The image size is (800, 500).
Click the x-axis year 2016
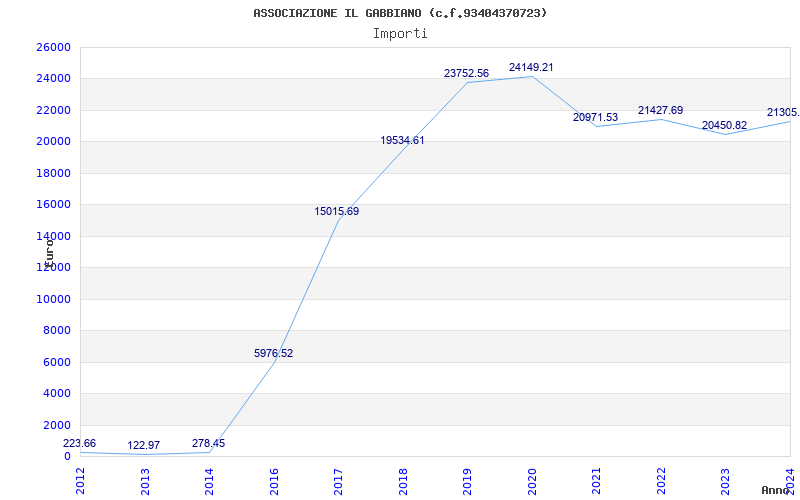click(274, 481)
